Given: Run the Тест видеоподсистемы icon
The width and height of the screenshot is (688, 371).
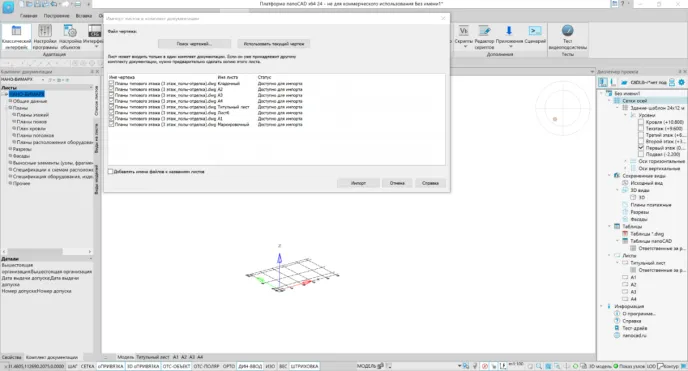Looking at the screenshot, I should click(x=567, y=36).
